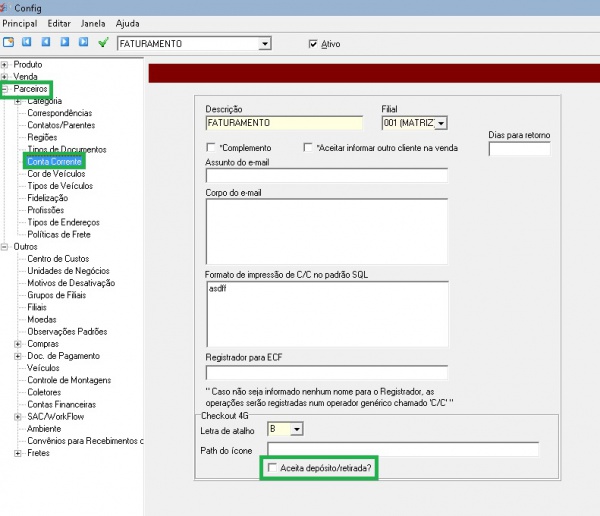Open the Ajuda menu
This screenshot has width=600, height=516.
(128, 23)
